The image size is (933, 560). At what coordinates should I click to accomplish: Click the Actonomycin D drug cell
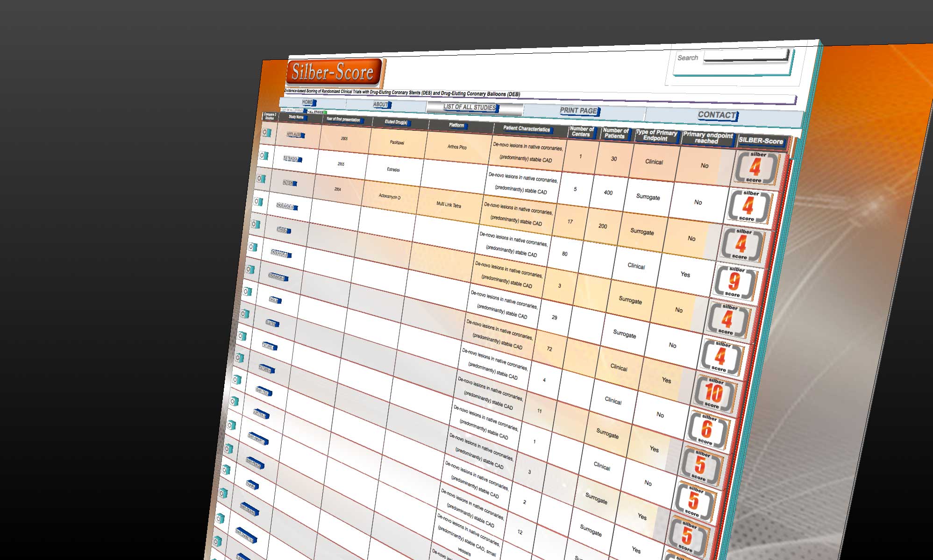(x=390, y=197)
